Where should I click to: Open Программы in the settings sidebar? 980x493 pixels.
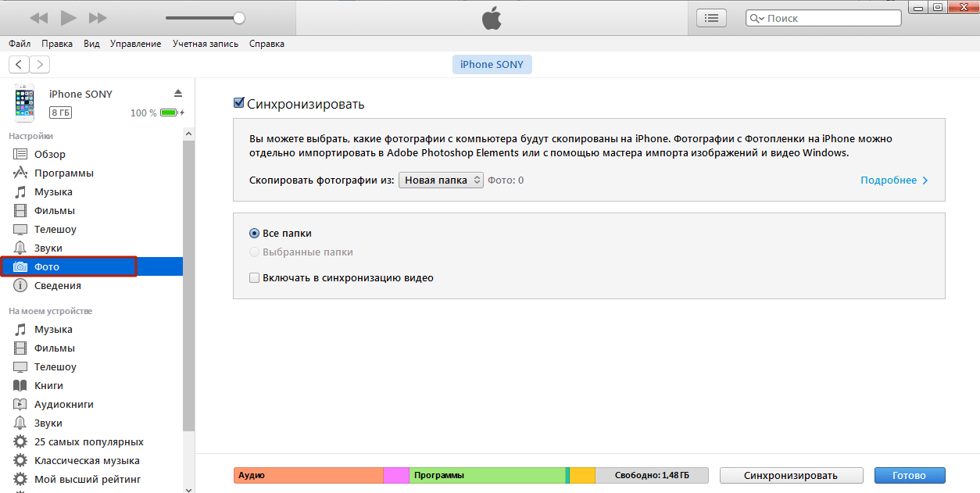(91, 173)
